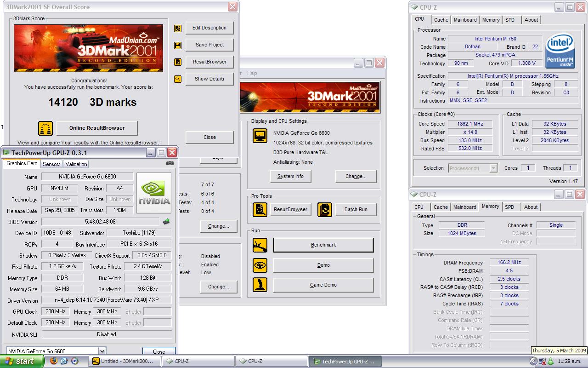Click the Memory Size value 64 MB in GPU-Z
This screenshot has height=368, width=588.
(62, 289)
